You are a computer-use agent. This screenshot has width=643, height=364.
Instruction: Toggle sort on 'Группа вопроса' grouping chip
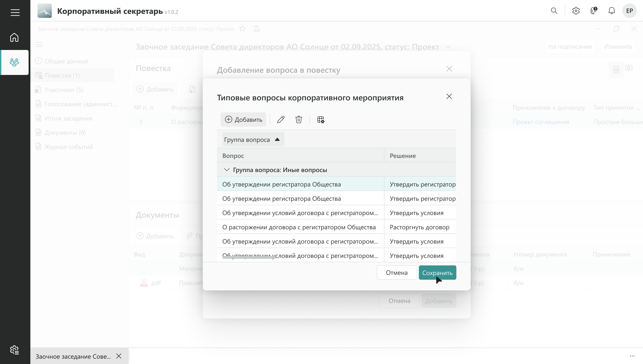253,139
